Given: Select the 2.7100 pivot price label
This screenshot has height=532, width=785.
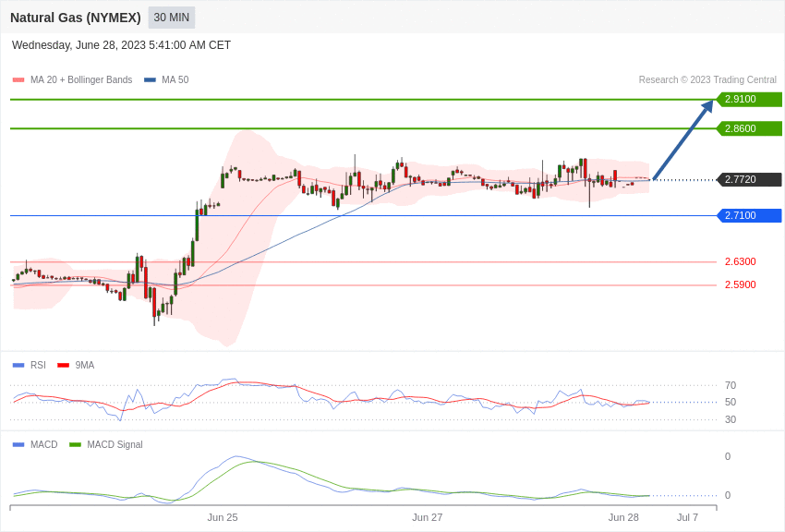Looking at the screenshot, I should 749,216.
